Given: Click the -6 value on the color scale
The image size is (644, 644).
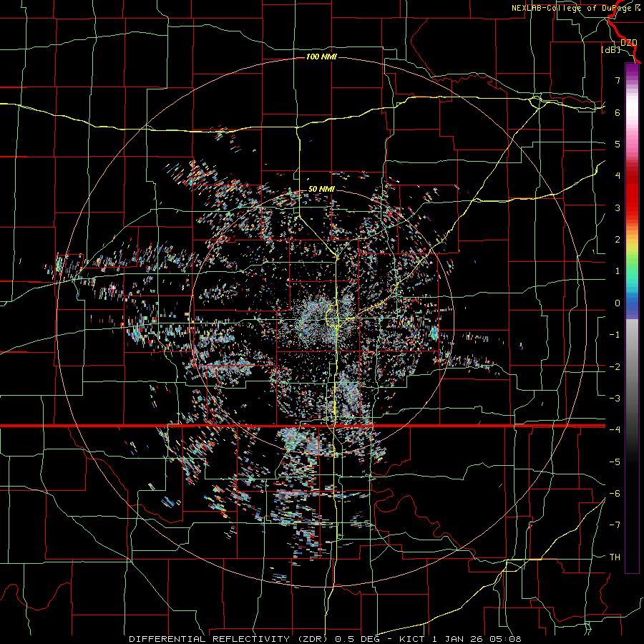Looking at the screenshot, I should pyautogui.click(x=615, y=494).
